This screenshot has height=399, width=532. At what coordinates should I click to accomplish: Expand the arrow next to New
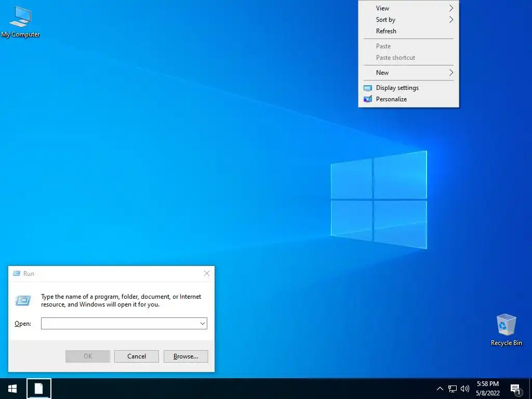coord(451,73)
